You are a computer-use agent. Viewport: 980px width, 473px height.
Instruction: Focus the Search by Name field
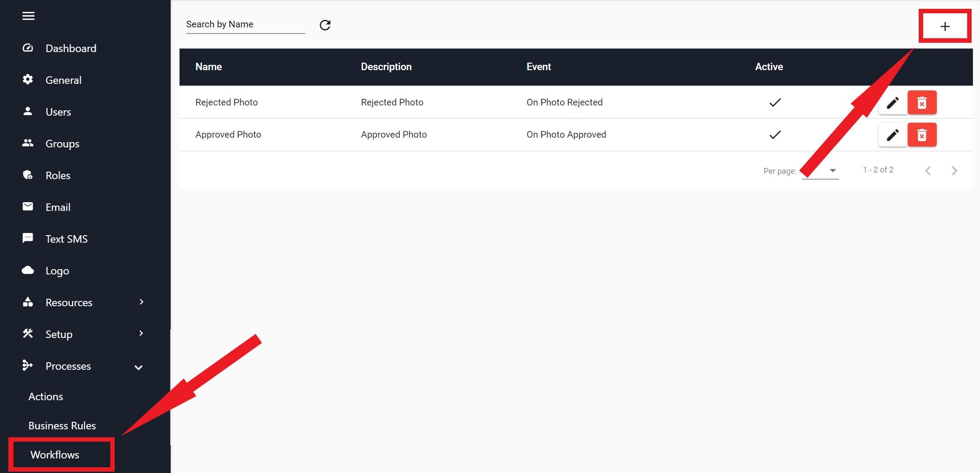(245, 25)
